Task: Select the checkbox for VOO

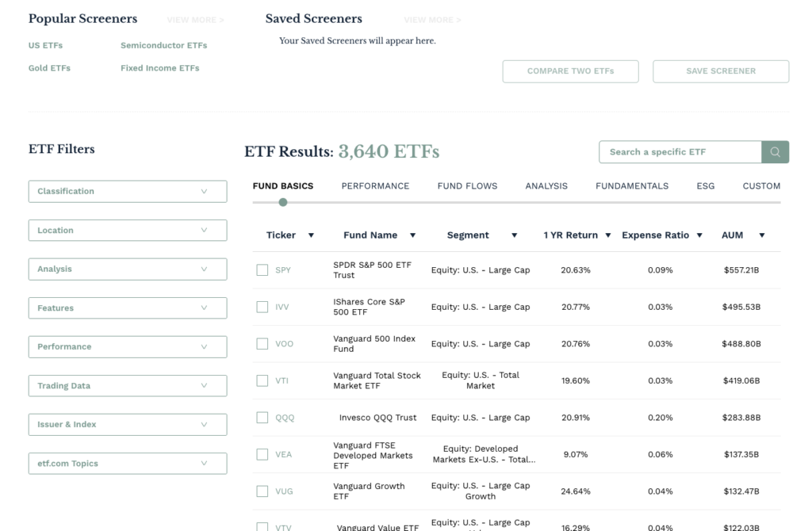Action: tap(262, 343)
